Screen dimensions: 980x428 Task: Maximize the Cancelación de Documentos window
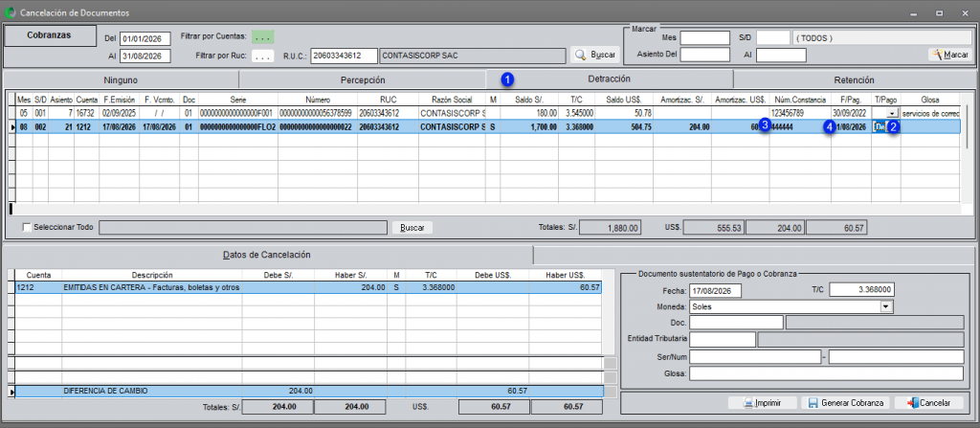click(939, 12)
